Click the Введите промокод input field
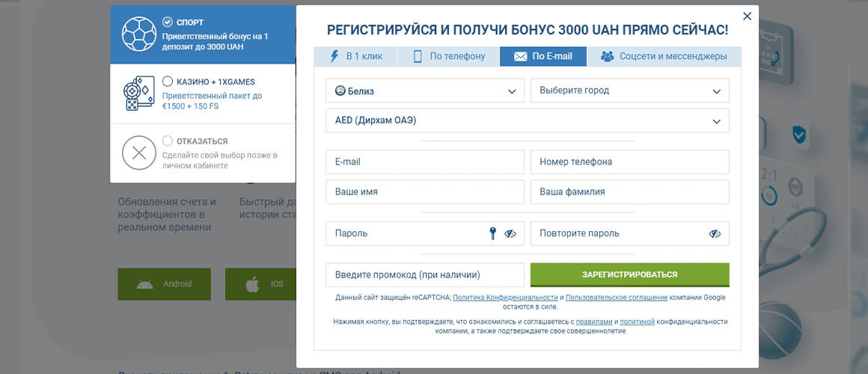868x374 pixels. 425,275
